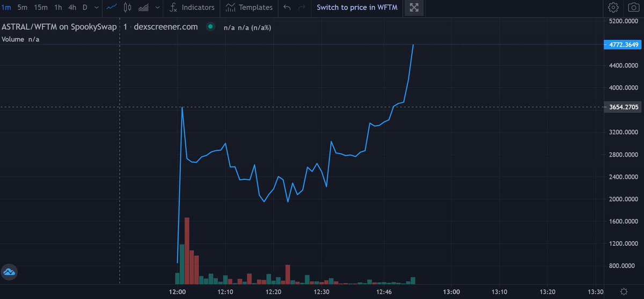Image resolution: width=644 pixels, height=299 pixels.
Task: Select the 1m timeframe
Action: pos(6,8)
